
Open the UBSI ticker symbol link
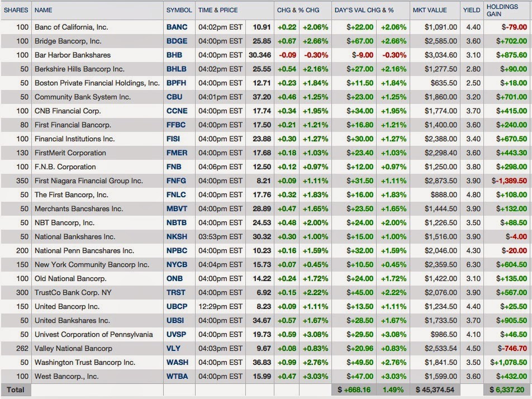tap(175, 320)
